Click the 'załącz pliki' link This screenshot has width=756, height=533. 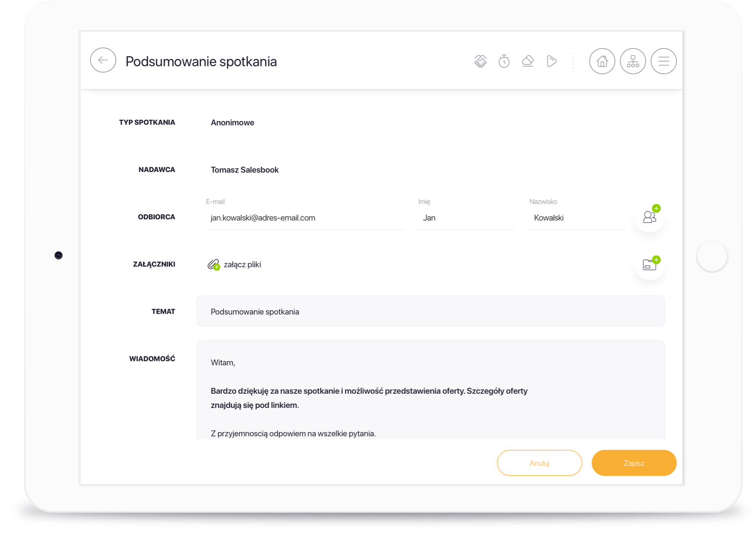tap(242, 265)
